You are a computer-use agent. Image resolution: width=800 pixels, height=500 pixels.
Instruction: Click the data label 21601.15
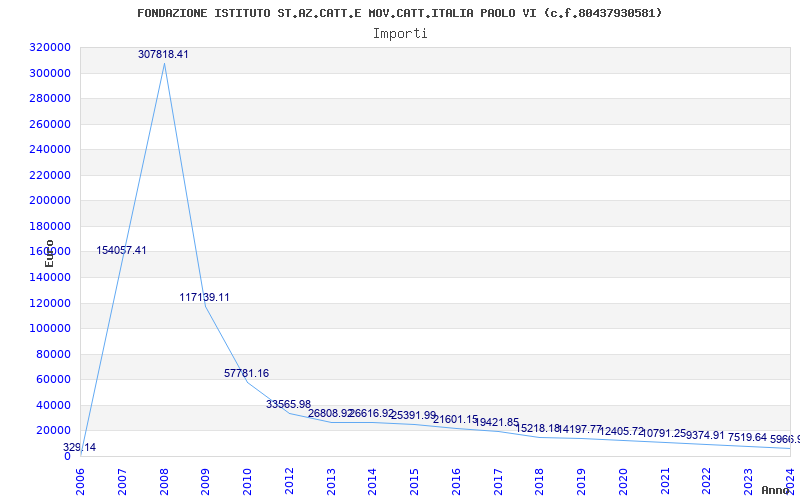coord(456,419)
